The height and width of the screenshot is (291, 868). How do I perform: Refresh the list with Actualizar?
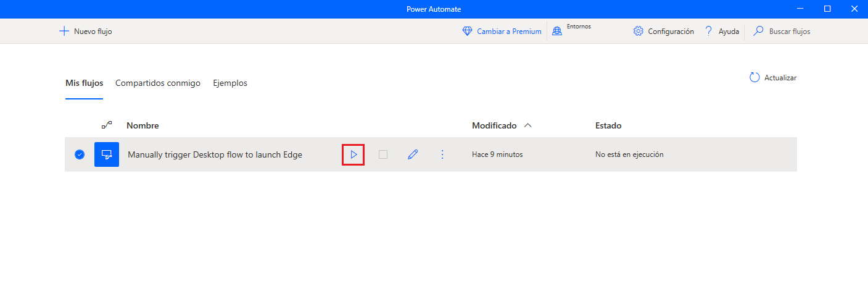point(773,78)
